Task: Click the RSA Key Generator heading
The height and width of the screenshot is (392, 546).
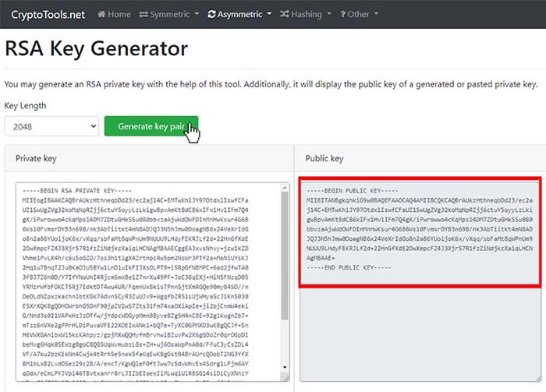Action: pyautogui.click(x=97, y=48)
